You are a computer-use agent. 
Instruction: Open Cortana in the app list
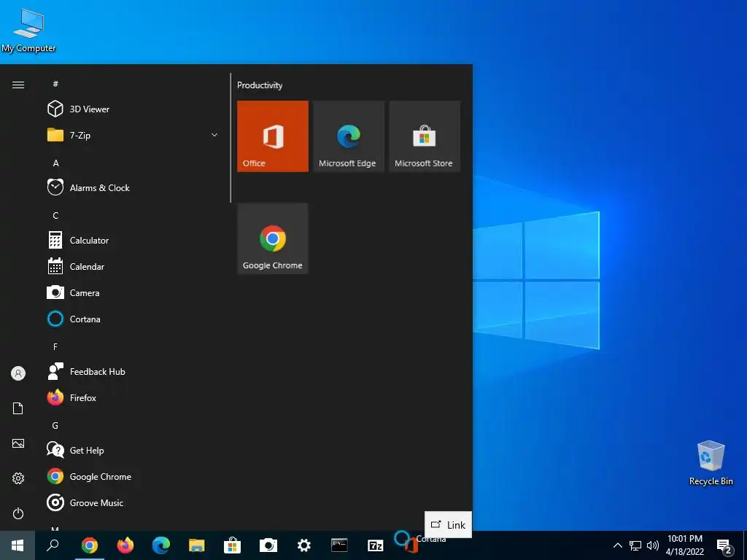(x=133, y=319)
